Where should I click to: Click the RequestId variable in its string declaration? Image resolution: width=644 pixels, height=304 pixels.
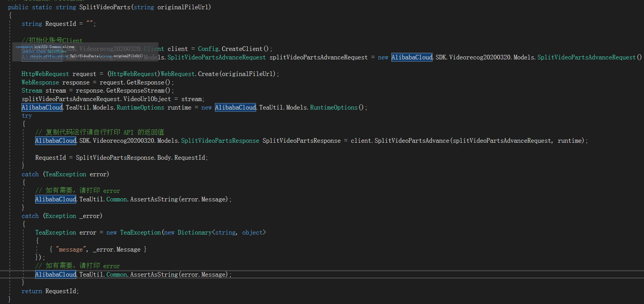tap(61, 24)
